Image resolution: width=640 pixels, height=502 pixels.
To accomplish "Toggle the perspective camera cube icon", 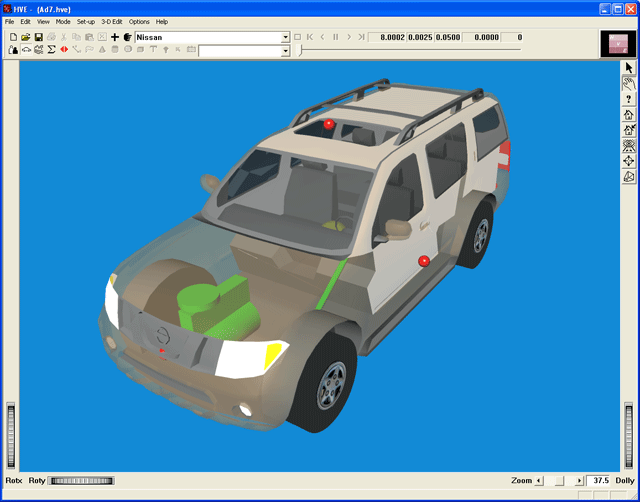I will click(629, 177).
